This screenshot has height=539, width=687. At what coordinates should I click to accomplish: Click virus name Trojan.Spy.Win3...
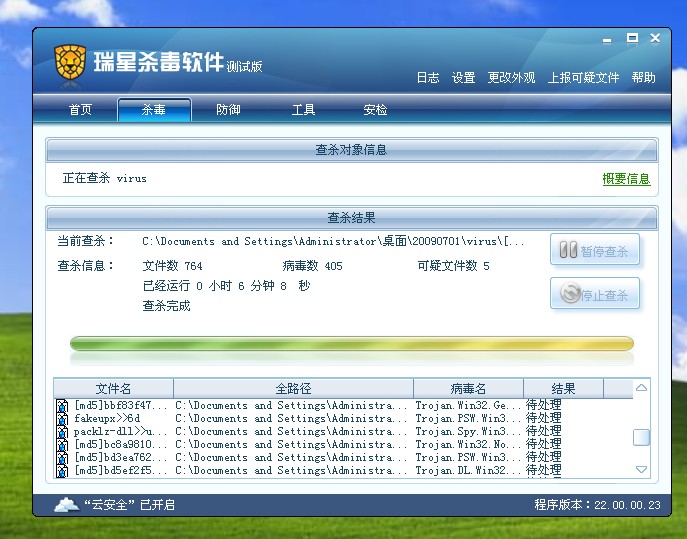pos(468,432)
